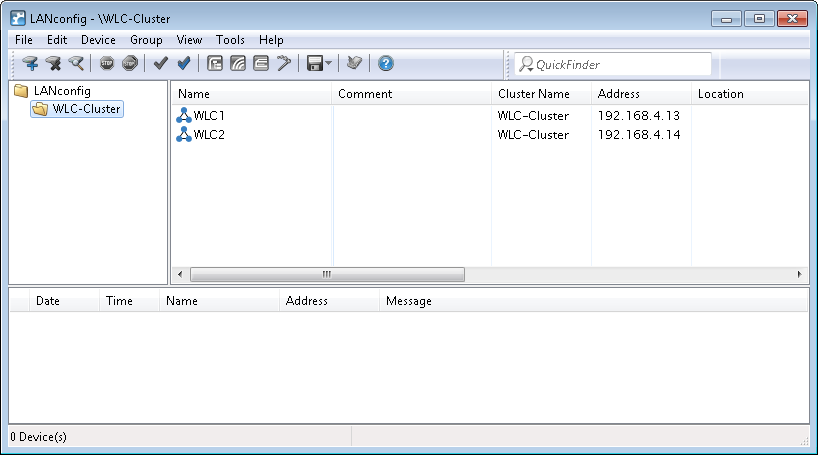Click the find devices magnifier icon
This screenshot has width=818, height=455.
pyautogui.click(x=76, y=64)
